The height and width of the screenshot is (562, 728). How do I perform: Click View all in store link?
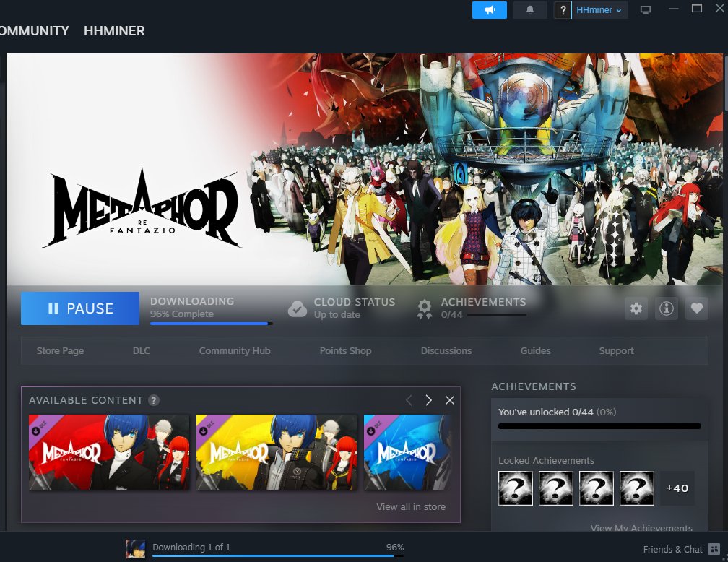pyautogui.click(x=411, y=506)
